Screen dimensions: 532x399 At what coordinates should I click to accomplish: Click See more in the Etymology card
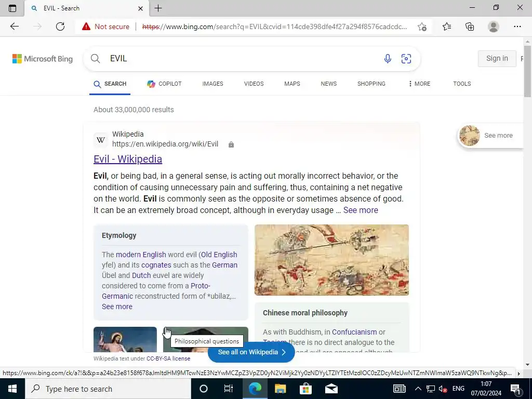(117, 307)
